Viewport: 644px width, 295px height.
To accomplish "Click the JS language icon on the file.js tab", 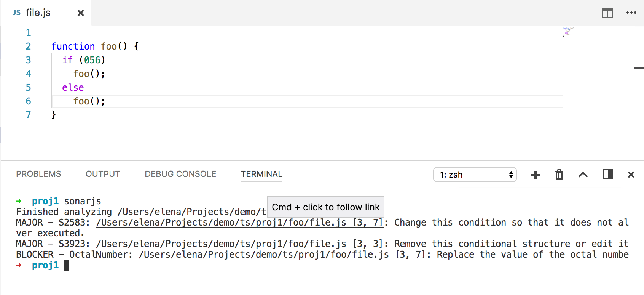I will pyautogui.click(x=16, y=13).
